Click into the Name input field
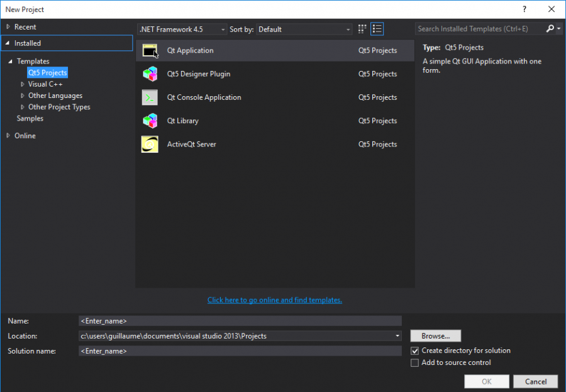This screenshot has width=566, height=392. [x=240, y=321]
